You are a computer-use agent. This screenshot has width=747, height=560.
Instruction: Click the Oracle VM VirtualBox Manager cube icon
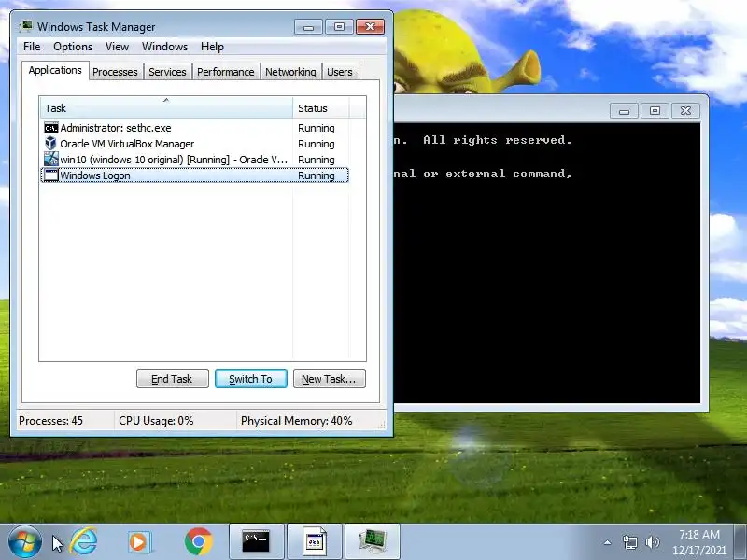click(x=50, y=144)
